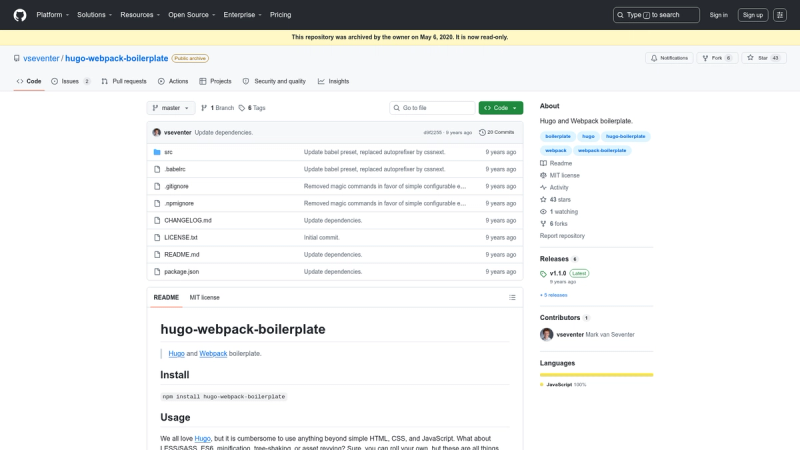800x450 pixels.
Task: Follow the Hugo link in the README quote
Action: click(x=177, y=353)
